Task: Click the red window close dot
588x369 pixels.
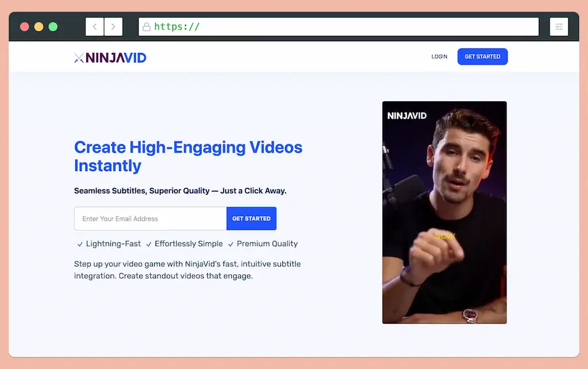Action: (x=24, y=27)
